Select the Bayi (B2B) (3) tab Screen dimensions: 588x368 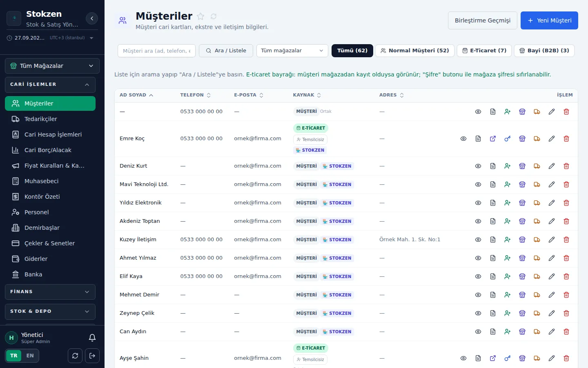coord(544,51)
